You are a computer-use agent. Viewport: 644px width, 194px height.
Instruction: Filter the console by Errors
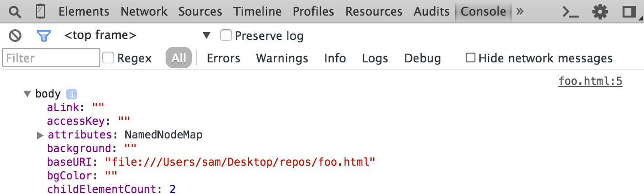point(224,58)
